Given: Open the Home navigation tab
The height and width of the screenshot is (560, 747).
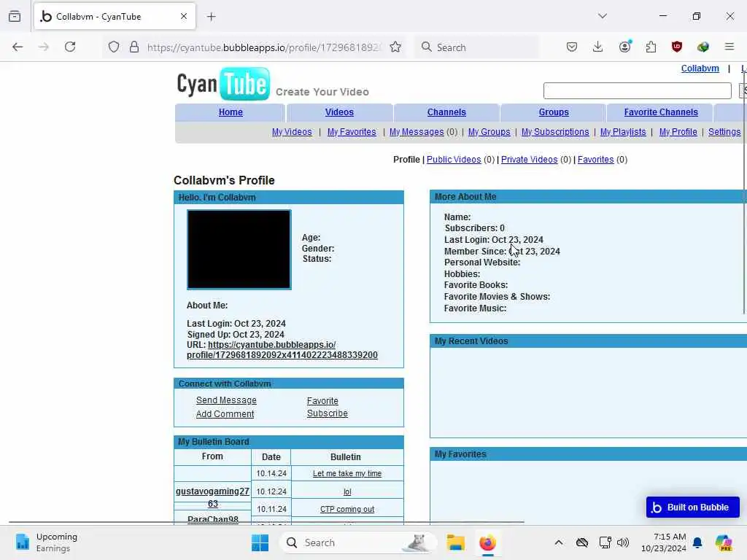Looking at the screenshot, I should pos(231,112).
